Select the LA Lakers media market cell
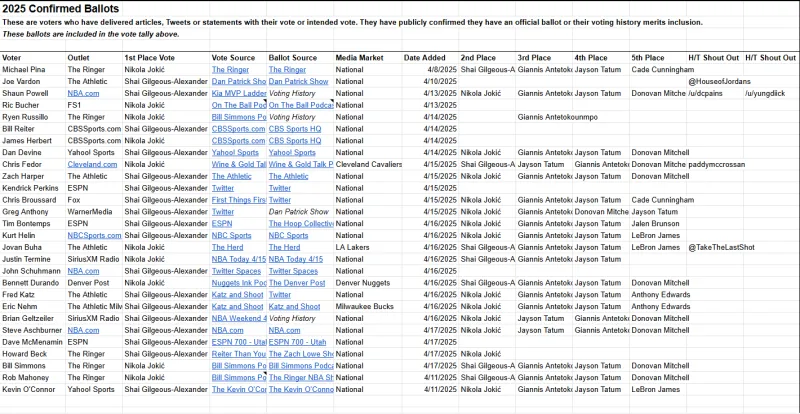 [368, 247]
